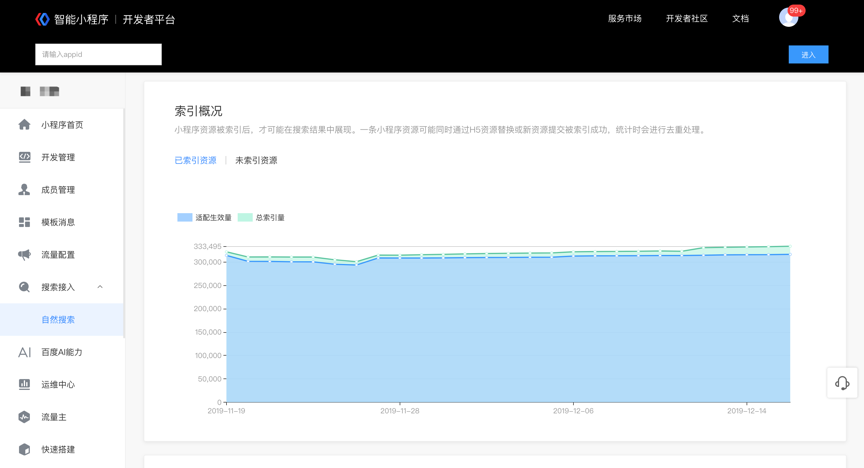Click the megaphone icon for 流量配置

click(x=24, y=255)
